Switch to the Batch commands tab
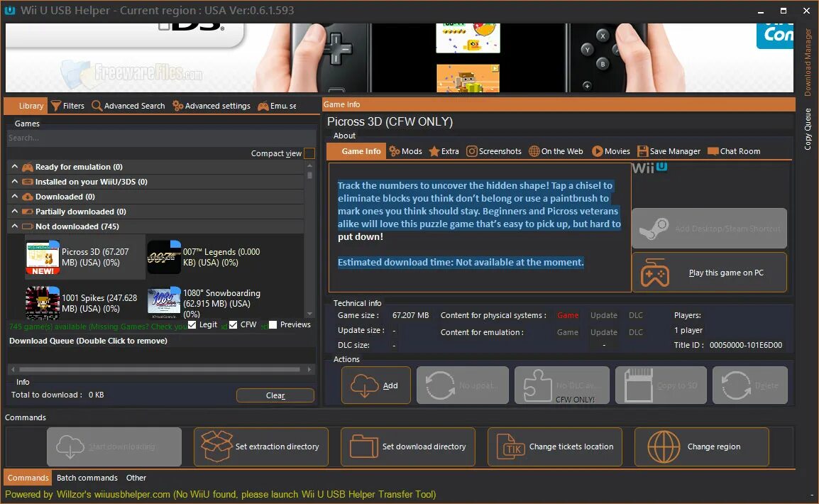Screen dimensions: 819x504 click(87, 478)
